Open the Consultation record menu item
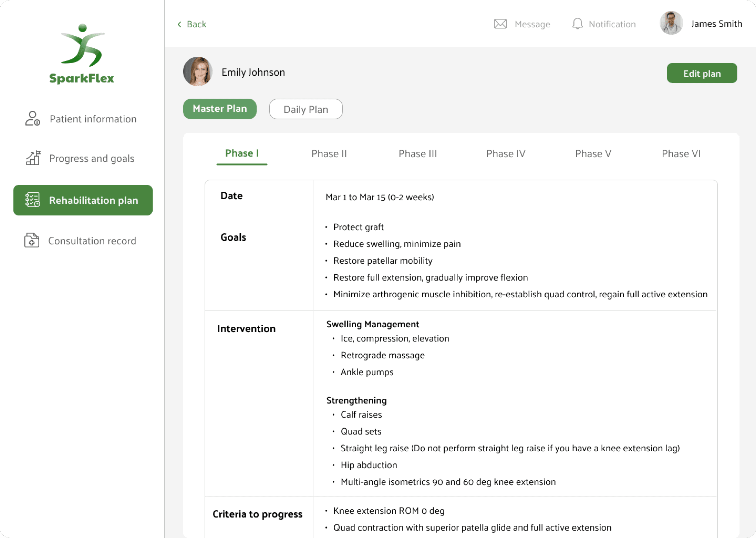This screenshot has height=538, width=756. pos(92,241)
